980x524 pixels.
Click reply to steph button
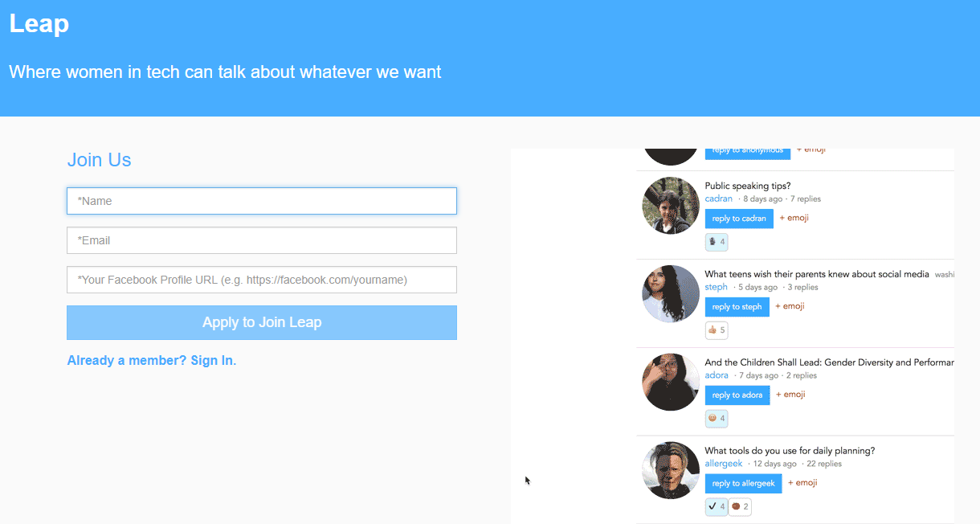click(x=737, y=307)
